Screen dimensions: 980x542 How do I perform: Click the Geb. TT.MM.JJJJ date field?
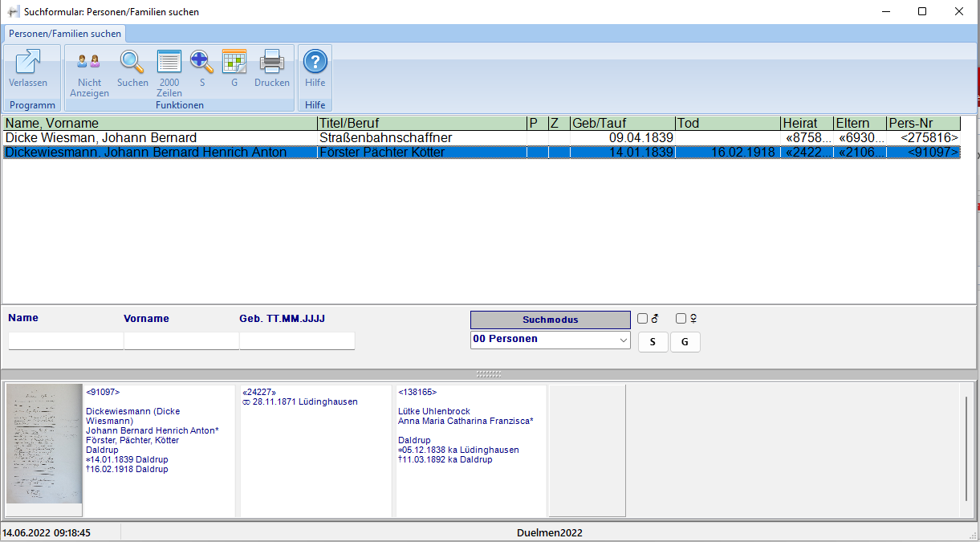click(x=297, y=341)
